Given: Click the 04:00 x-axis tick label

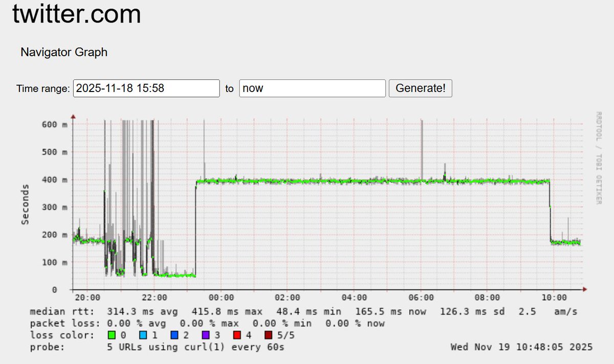Looking at the screenshot, I should [x=354, y=297].
